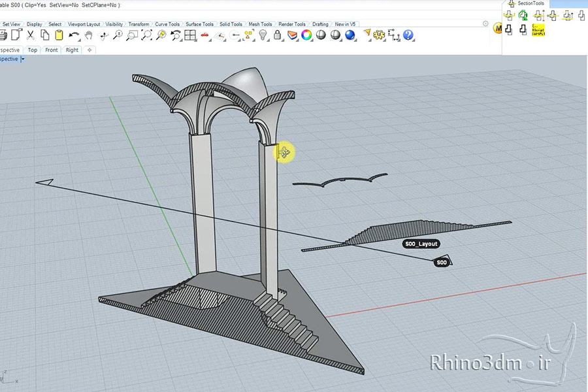Open the SectionTools panel tab
Viewport: 588px width, 392px height.
pos(526,3)
